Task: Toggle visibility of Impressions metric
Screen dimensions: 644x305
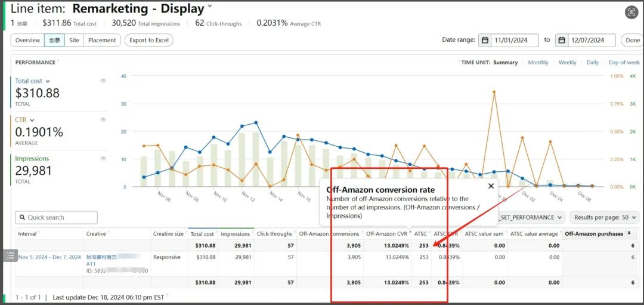Action: pos(103,159)
